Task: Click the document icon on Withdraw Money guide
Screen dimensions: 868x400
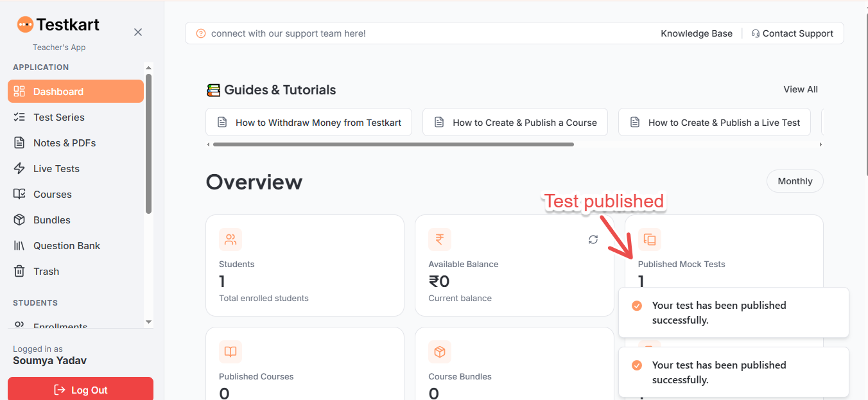Action: pos(222,122)
